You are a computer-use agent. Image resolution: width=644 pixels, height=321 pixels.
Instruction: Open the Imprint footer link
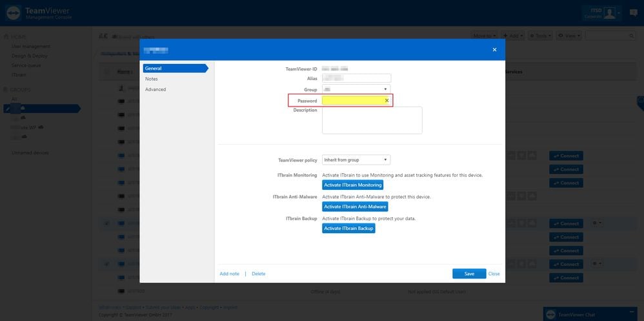(x=230, y=307)
